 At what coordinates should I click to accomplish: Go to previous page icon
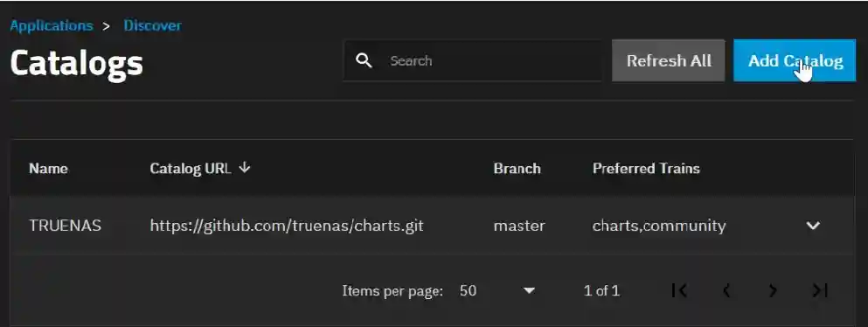(726, 290)
